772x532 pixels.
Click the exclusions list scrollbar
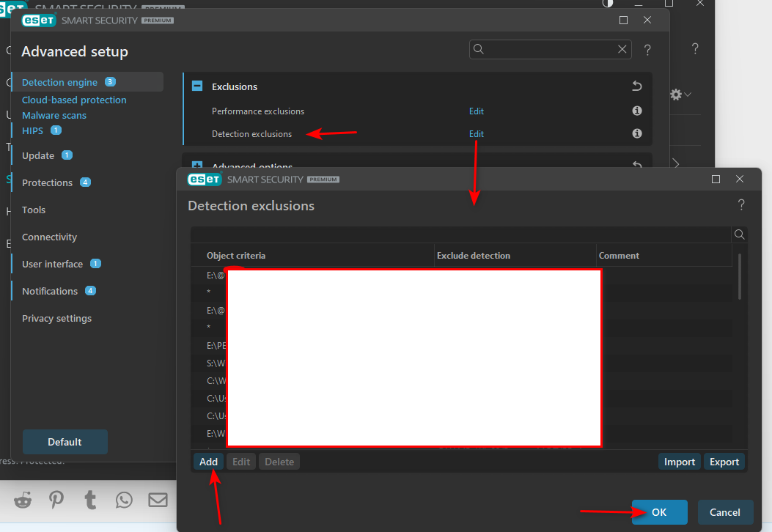pyautogui.click(x=740, y=276)
